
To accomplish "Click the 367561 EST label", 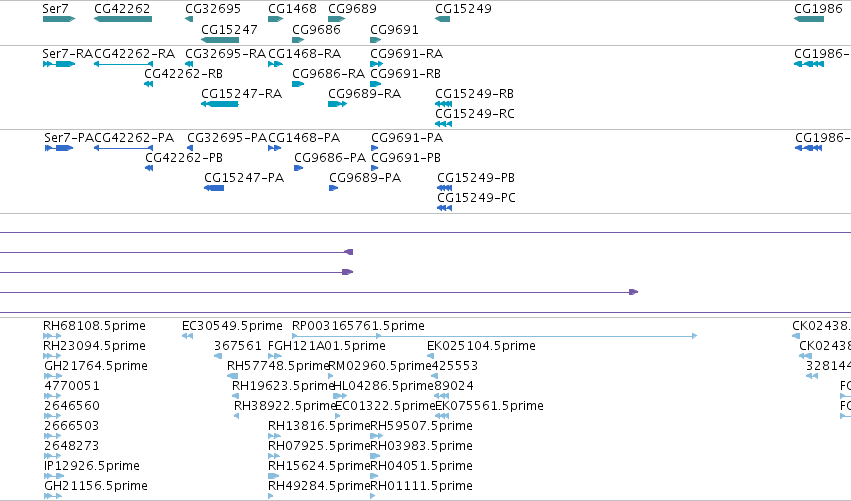I will [238, 346].
